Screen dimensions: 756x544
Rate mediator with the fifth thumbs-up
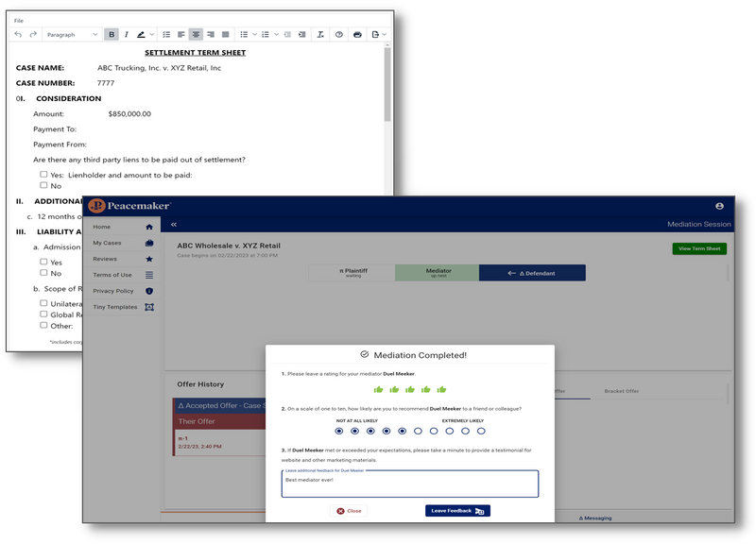pyautogui.click(x=441, y=389)
